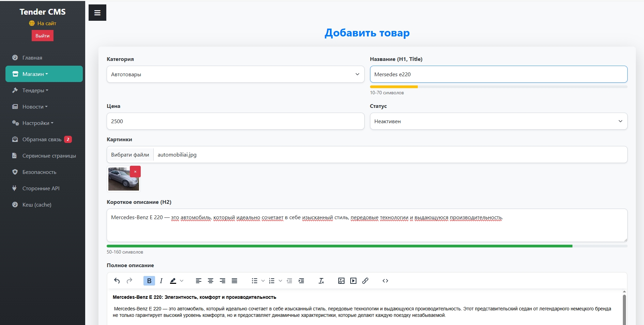The width and height of the screenshot is (644, 325).
Task: Open the Категория dropdown
Action: pos(235,74)
